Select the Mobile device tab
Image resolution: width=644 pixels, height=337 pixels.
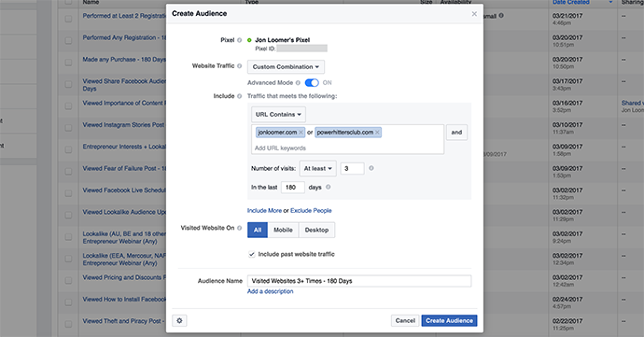click(284, 231)
